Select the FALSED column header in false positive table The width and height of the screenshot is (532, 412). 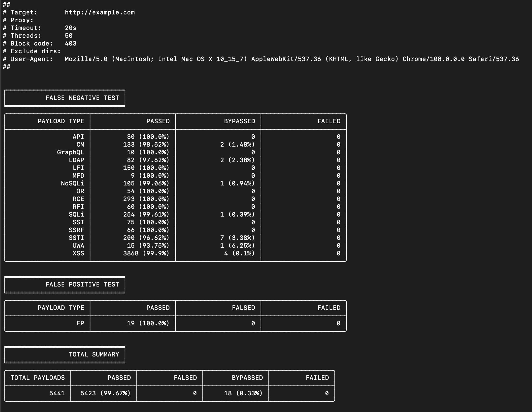click(x=243, y=308)
